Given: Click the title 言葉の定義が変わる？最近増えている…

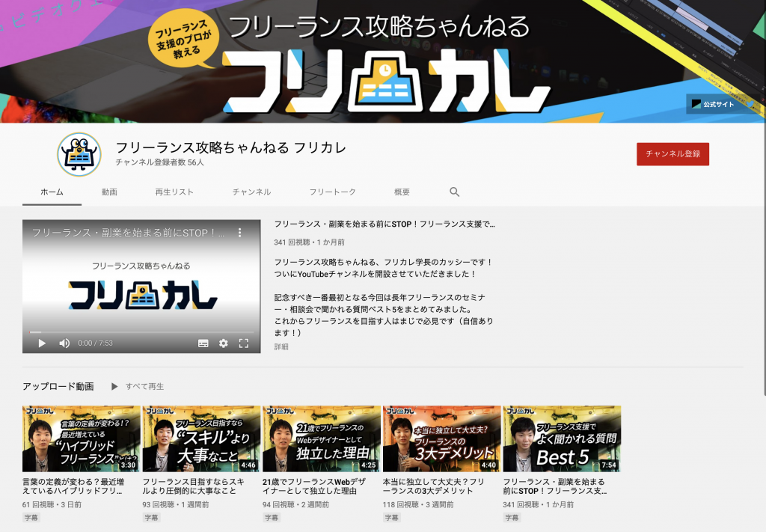Looking at the screenshot, I should pos(73,486).
